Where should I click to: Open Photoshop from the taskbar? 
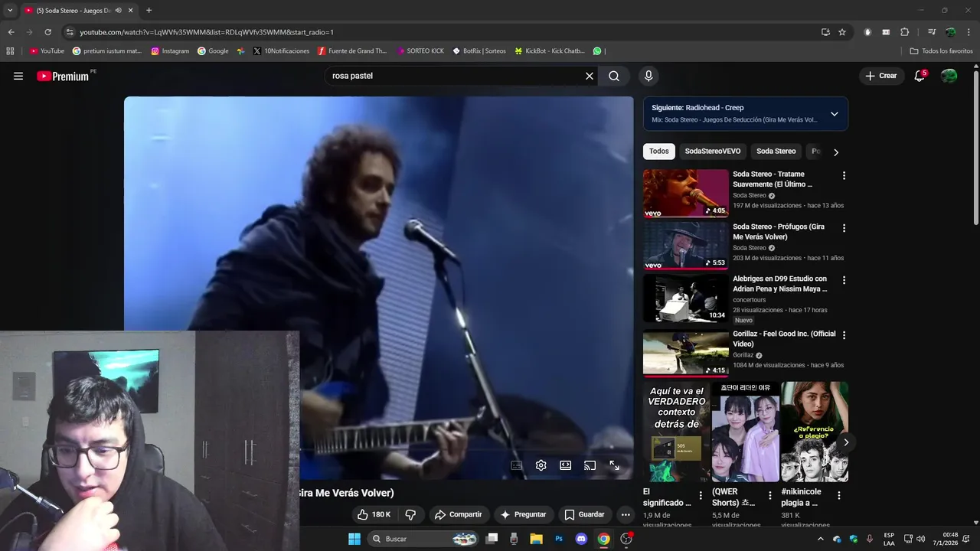(559, 539)
